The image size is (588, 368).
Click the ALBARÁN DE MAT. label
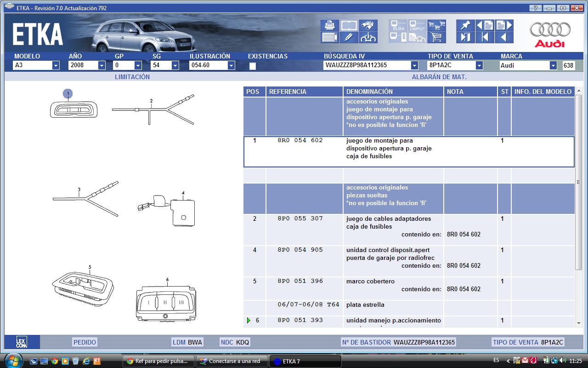(x=439, y=77)
